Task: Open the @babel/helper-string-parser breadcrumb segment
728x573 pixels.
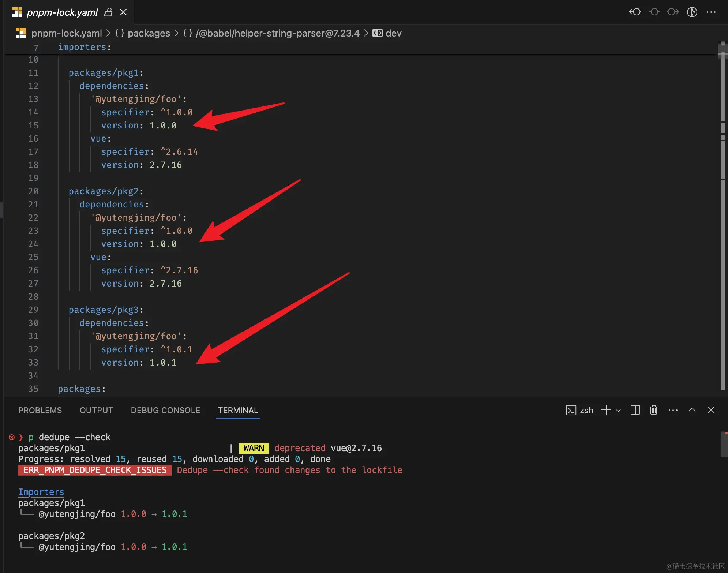Action: point(277,33)
